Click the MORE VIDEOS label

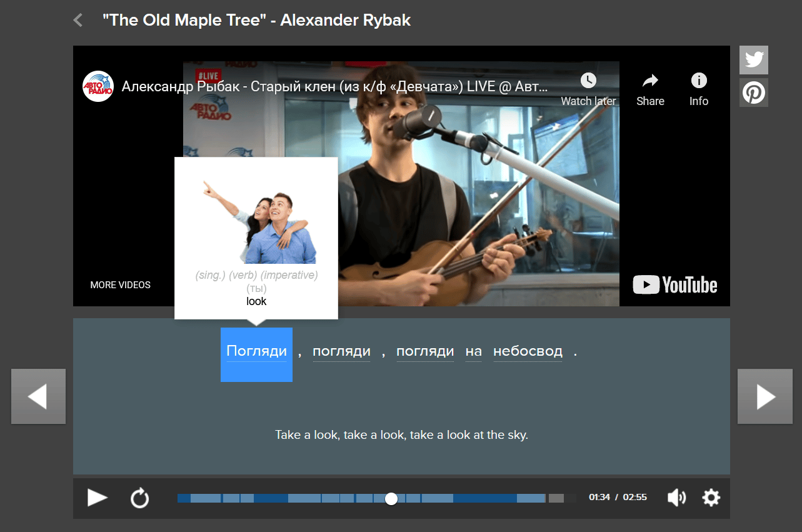coord(120,285)
